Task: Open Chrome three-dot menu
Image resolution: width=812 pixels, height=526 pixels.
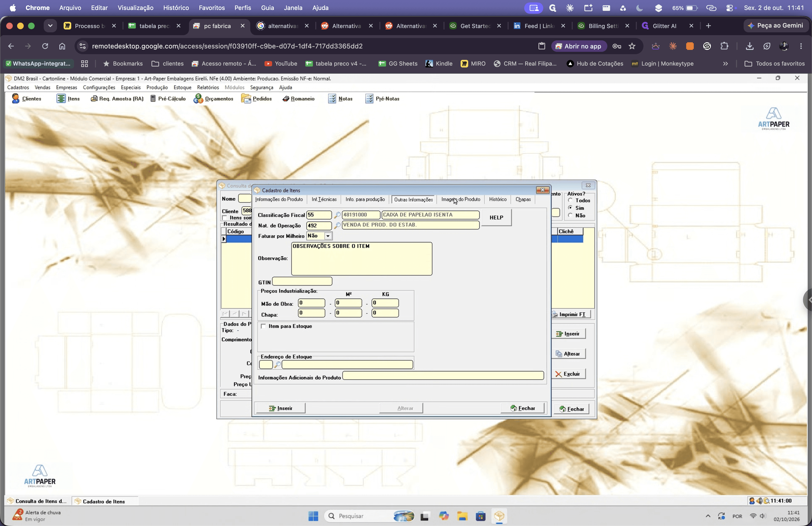Action: click(x=801, y=46)
